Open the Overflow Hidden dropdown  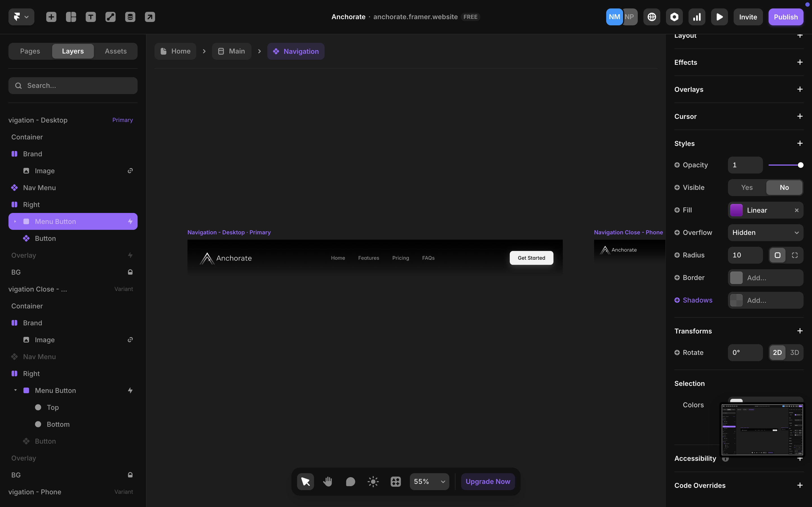[x=765, y=233]
